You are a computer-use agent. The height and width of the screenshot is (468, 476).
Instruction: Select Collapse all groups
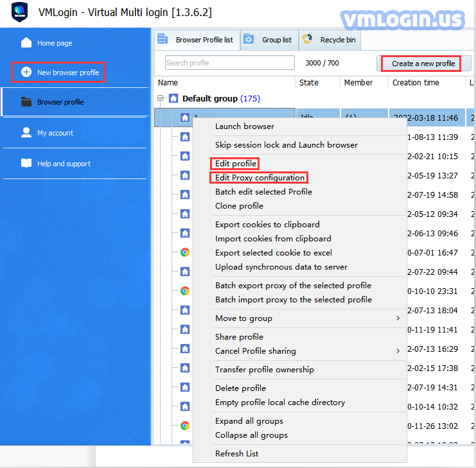click(x=300, y=435)
